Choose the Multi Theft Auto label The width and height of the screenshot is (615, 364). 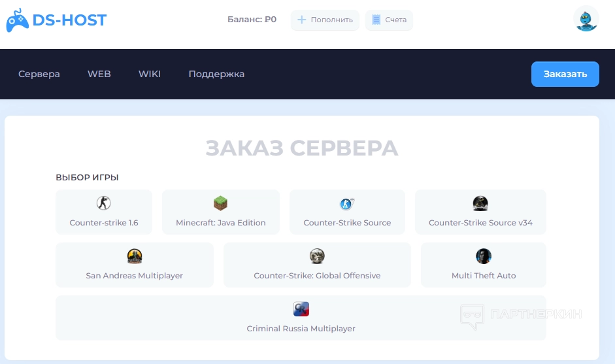484,276
